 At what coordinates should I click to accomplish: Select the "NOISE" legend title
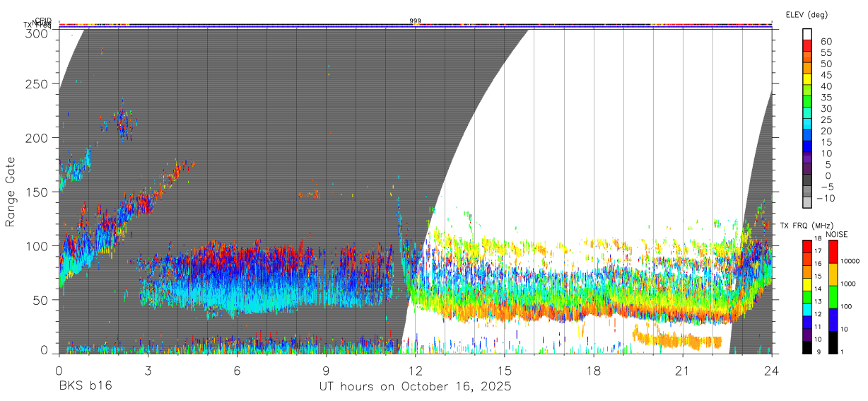836,234
